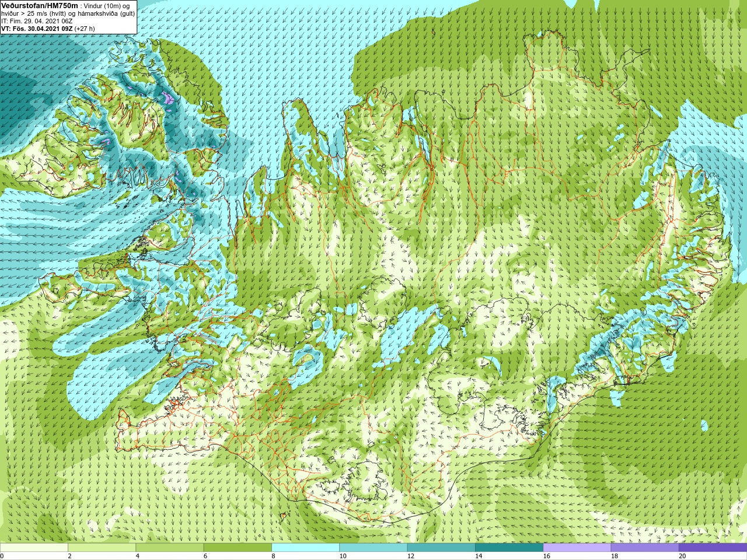
Task: Click the dark purple above-20 m/s scale swatch
Action: click(713, 547)
